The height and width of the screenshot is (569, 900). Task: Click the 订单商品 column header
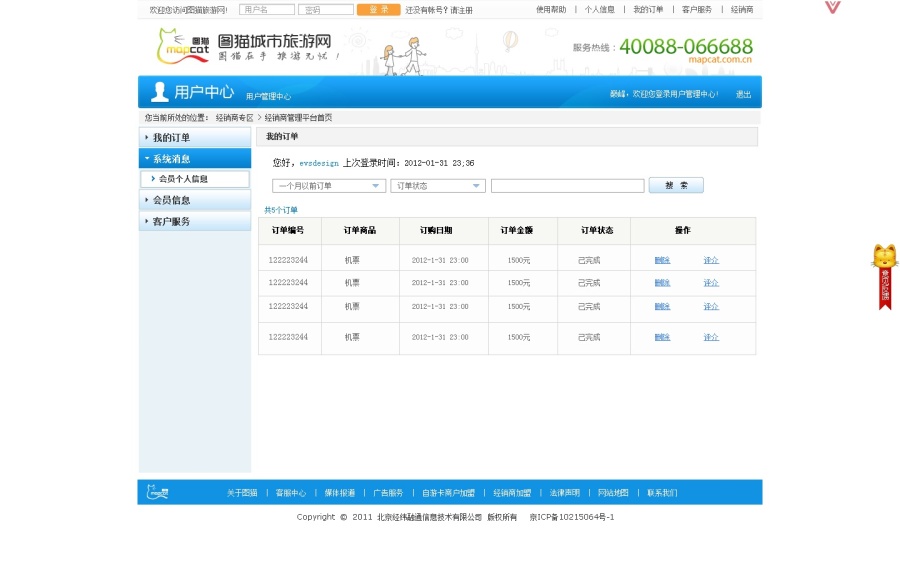coord(360,230)
